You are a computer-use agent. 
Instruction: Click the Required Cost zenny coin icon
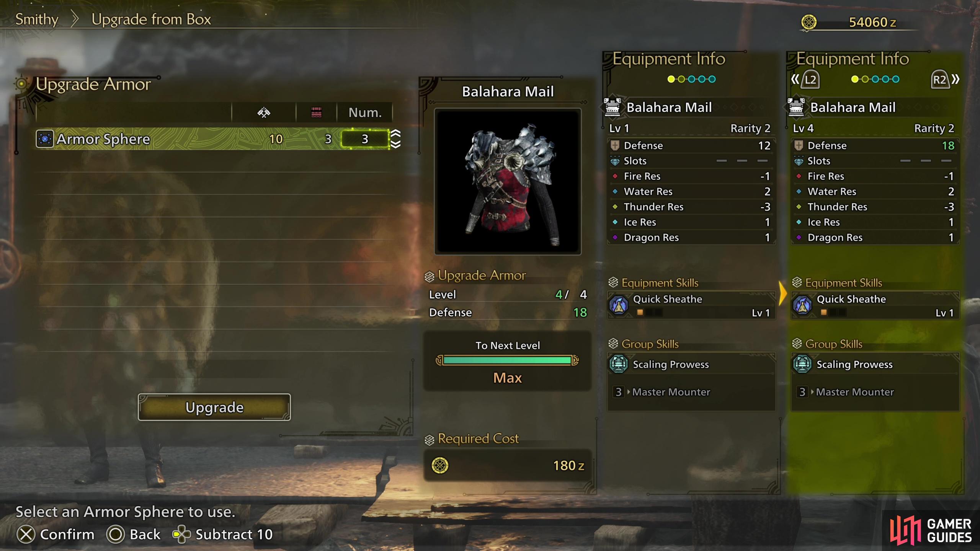[x=440, y=465]
